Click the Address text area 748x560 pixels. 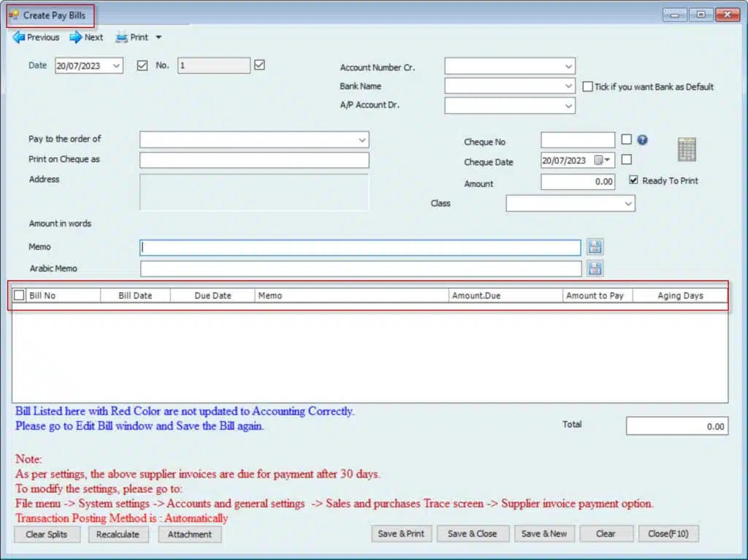point(254,192)
